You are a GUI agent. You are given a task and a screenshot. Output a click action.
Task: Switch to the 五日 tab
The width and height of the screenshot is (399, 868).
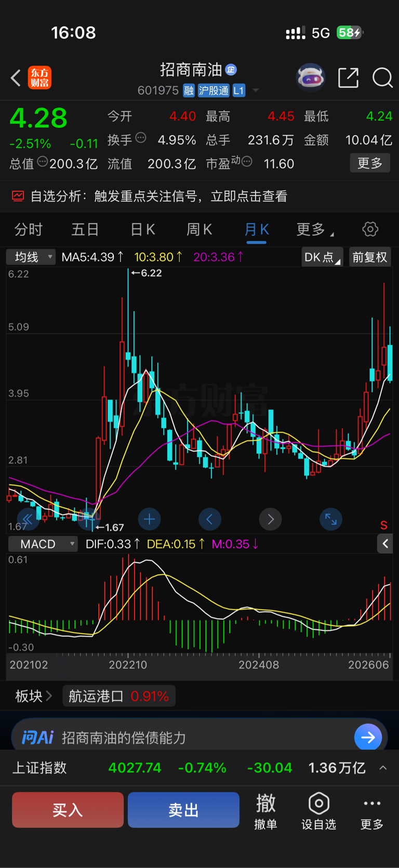point(85,229)
